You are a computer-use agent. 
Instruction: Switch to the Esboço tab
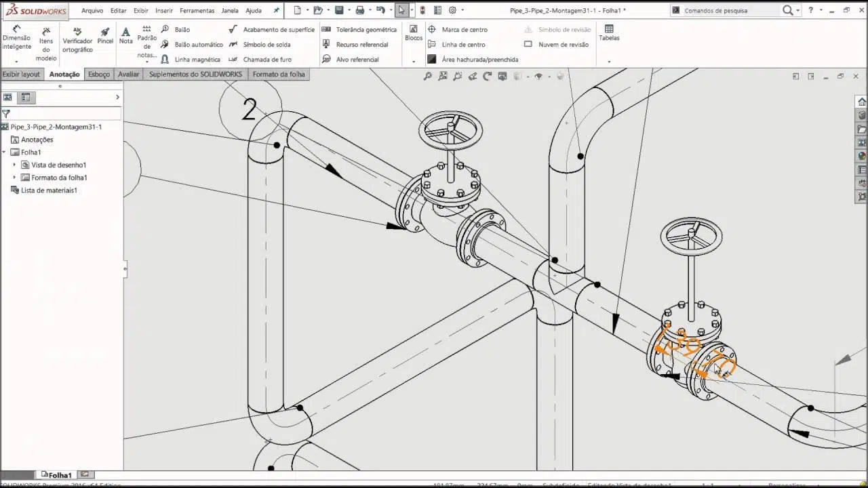(x=99, y=75)
